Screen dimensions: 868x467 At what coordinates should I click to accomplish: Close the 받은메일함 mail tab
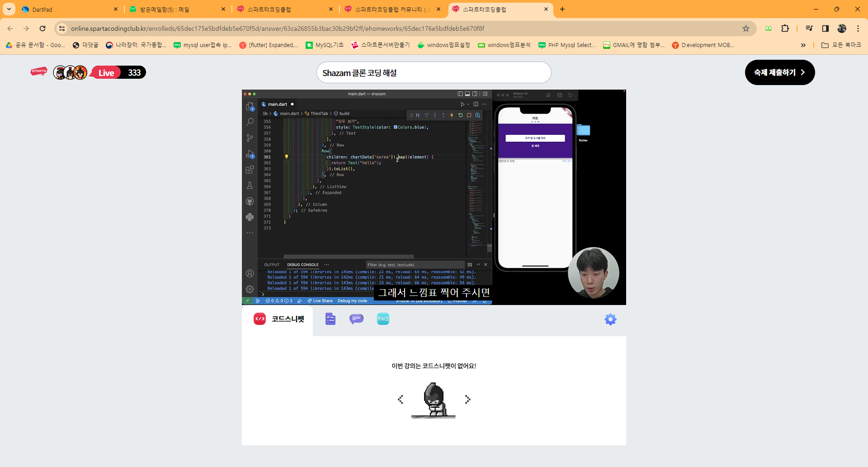click(223, 9)
